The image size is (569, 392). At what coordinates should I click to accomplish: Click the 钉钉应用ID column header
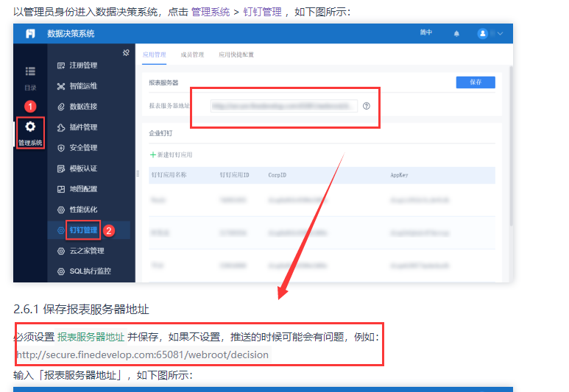click(x=234, y=175)
